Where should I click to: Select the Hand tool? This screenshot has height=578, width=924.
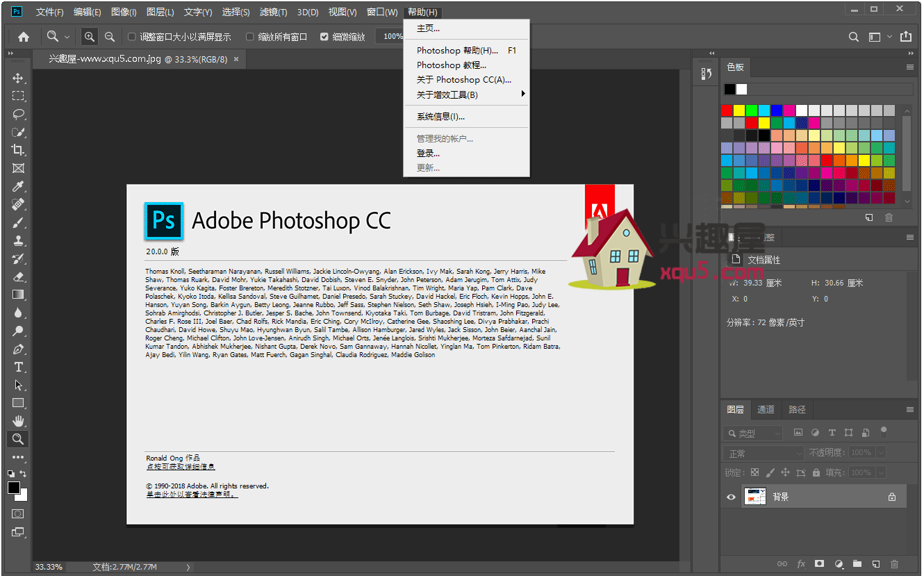pyautogui.click(x=18, y=421)
